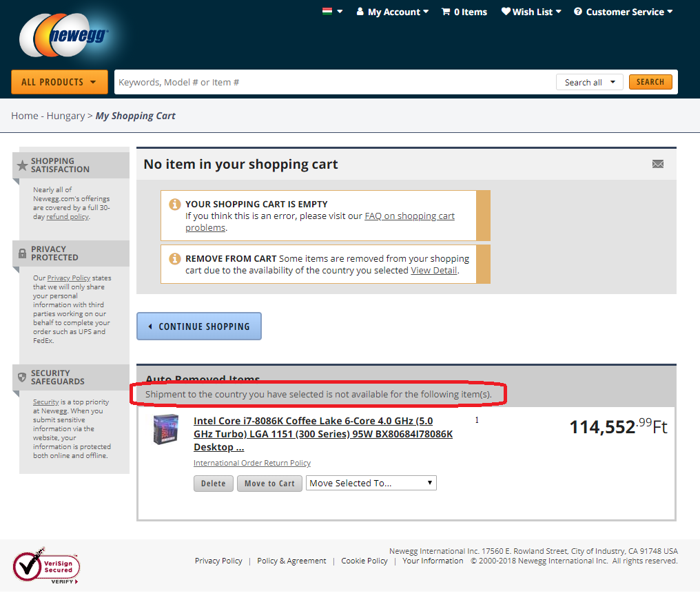Click the envelope email cart icon
700x602 pixels.
(x=657, y=164)
